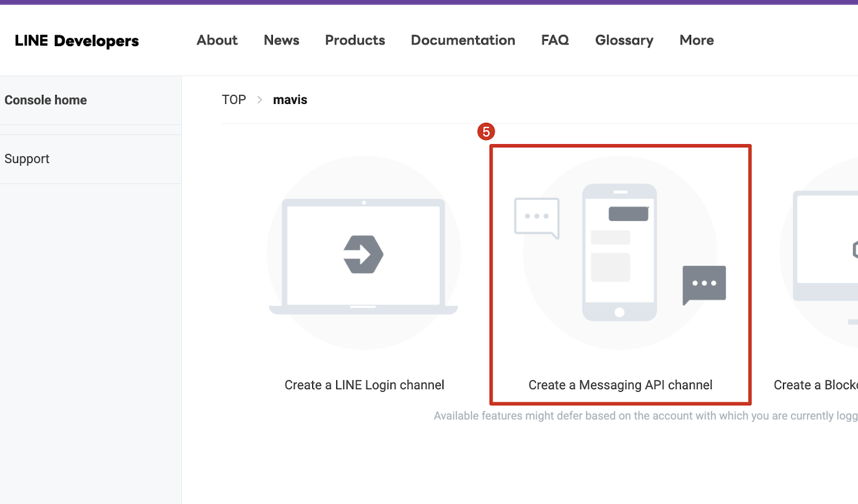Go to the News page
The width and height of the screenshot is (858, 504).
pyautogui.click(x=282, y=40)
